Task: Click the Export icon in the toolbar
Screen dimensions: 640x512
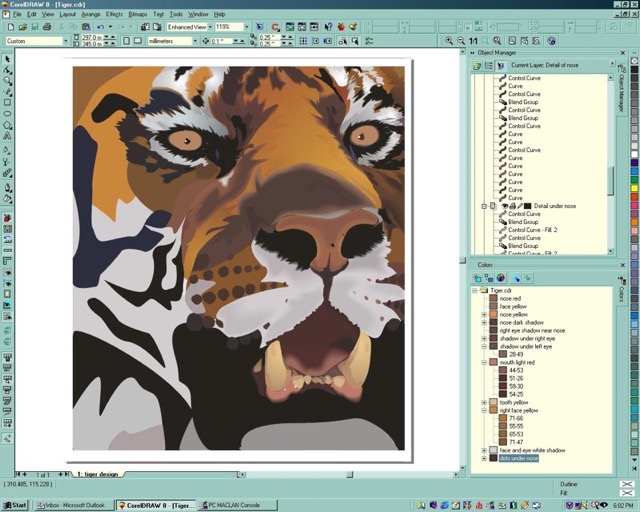Action: point(157,27)
